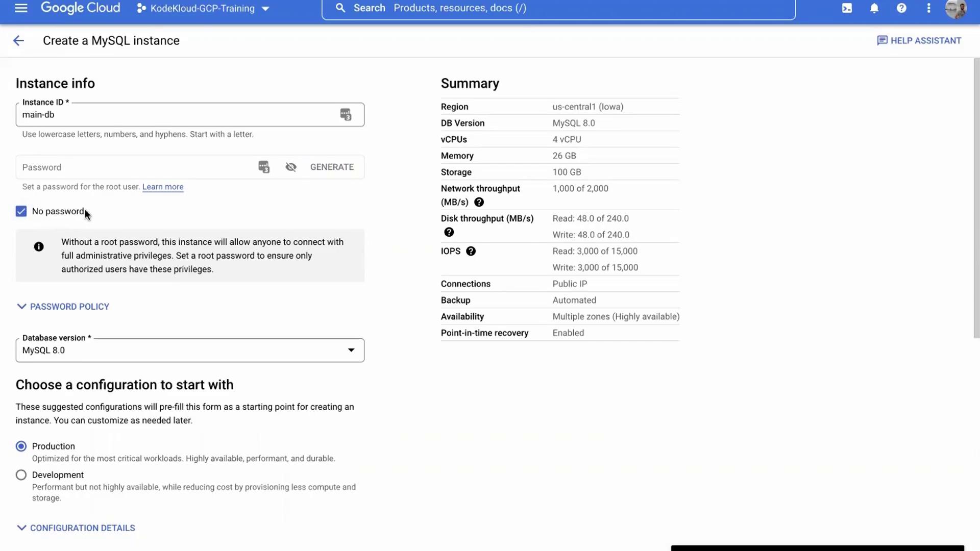Click the IOPS help icon

(x=471, y=251)
